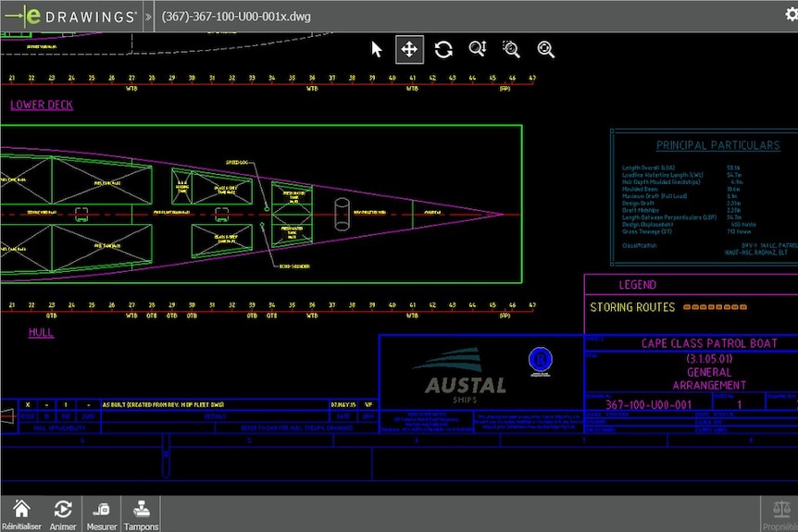798x532 pixels.
Task: Expand the chevron next to eDrawings logo
Action: [x=148, y=17]
